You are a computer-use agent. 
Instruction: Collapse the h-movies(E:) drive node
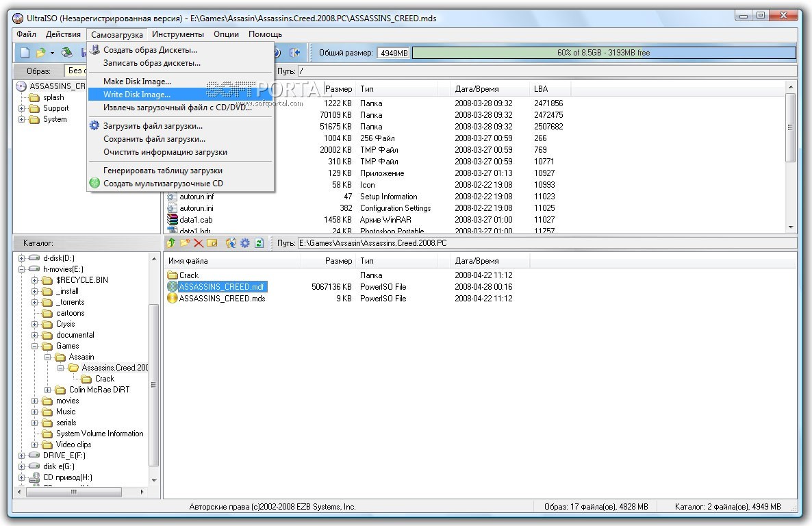[x=21, y=269]
